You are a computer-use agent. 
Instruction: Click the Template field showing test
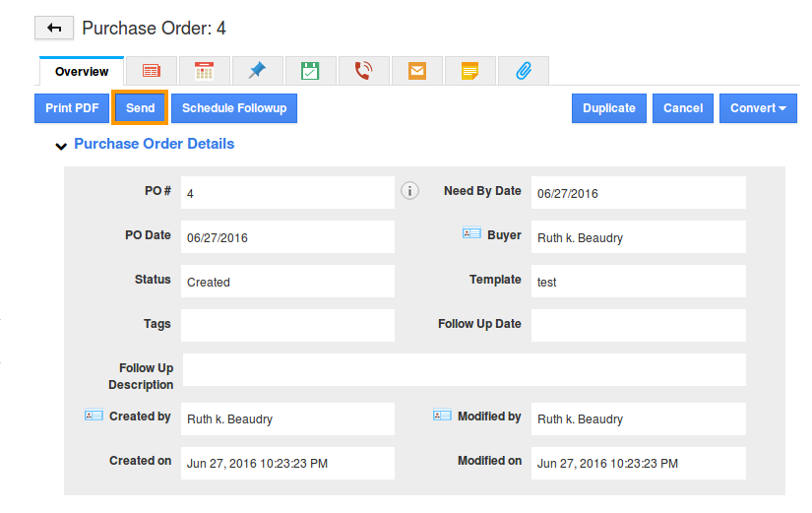639,282
